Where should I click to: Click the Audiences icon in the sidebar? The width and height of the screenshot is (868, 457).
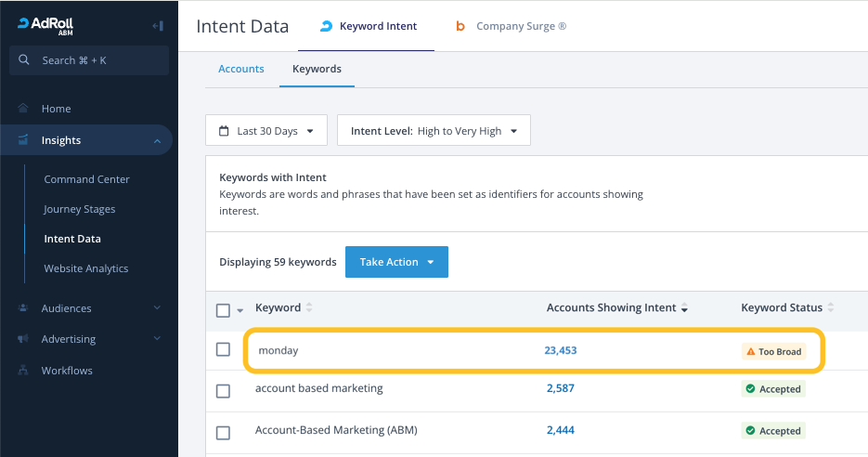tap(23, 308)
